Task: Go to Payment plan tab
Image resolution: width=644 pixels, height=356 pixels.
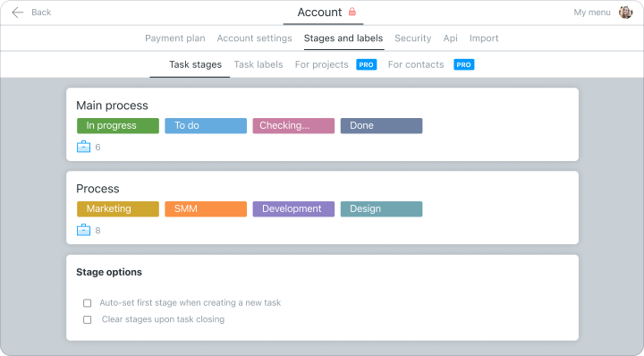Action: click(x=175, y=38)
